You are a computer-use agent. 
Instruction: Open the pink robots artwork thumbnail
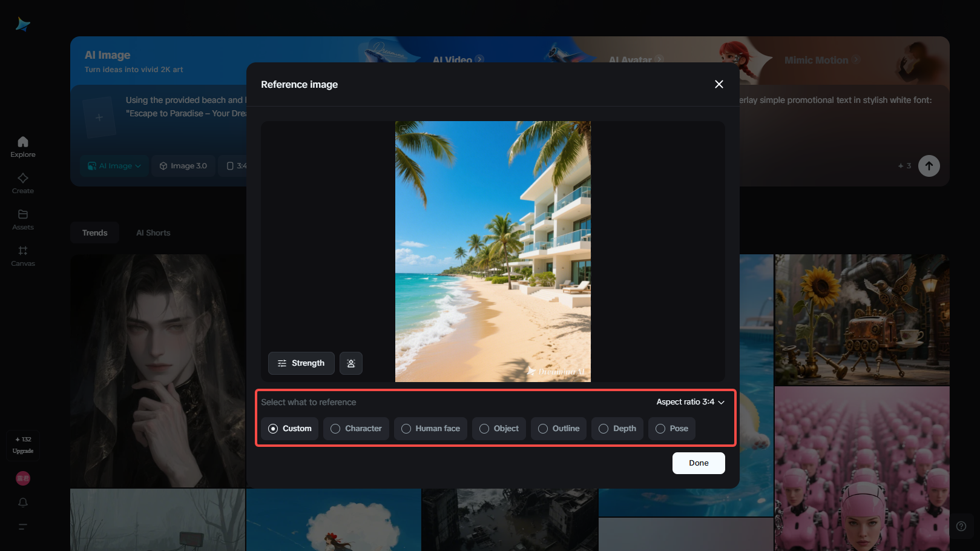pyautogui.click(x=862, y=469)
